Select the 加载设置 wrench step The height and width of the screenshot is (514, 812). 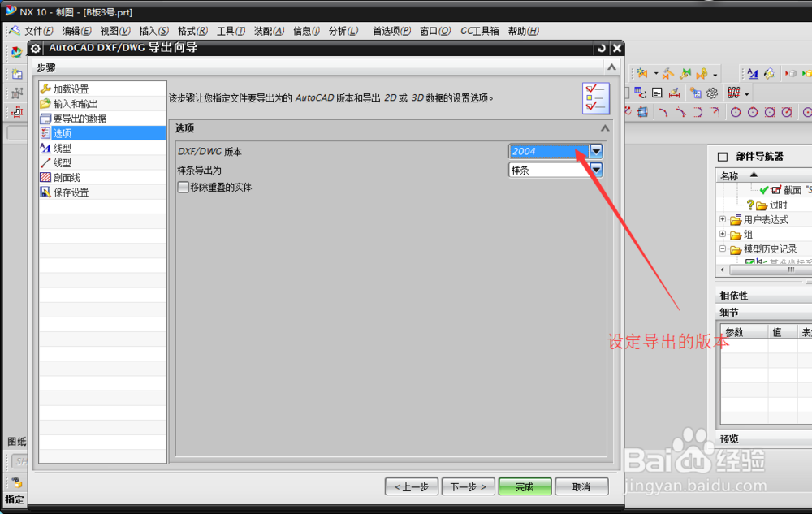click(x=102, y=89)
